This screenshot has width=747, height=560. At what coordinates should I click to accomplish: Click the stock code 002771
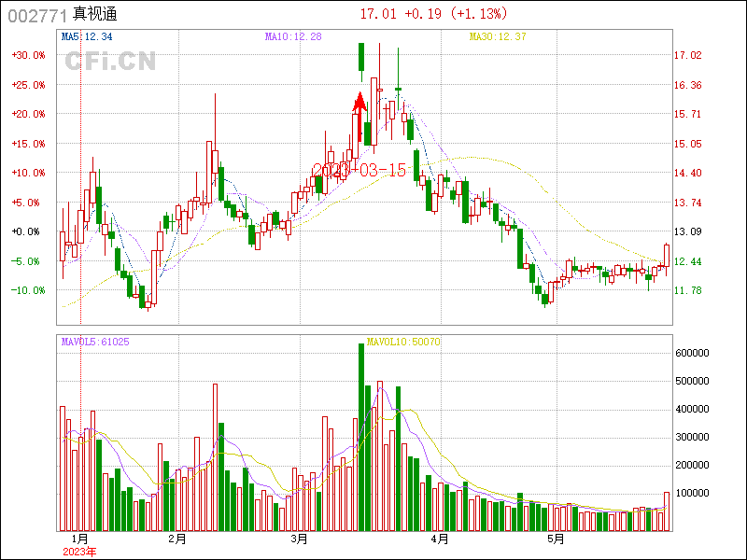(x=37, y=15)
